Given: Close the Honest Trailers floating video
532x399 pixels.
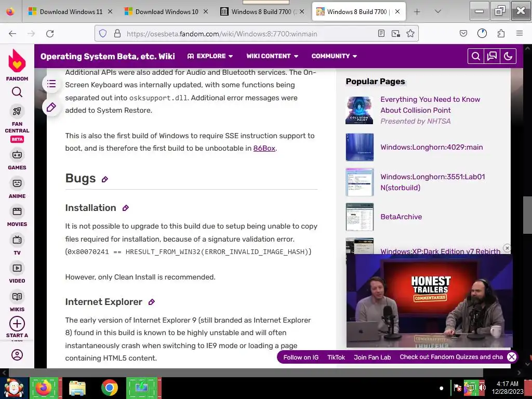Looking at the screenshot, I should 507,248.
